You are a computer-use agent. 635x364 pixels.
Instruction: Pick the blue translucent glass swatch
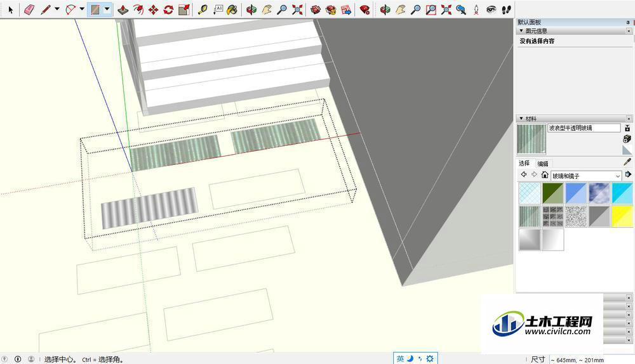pyautogui.click(x=576, y=193)
